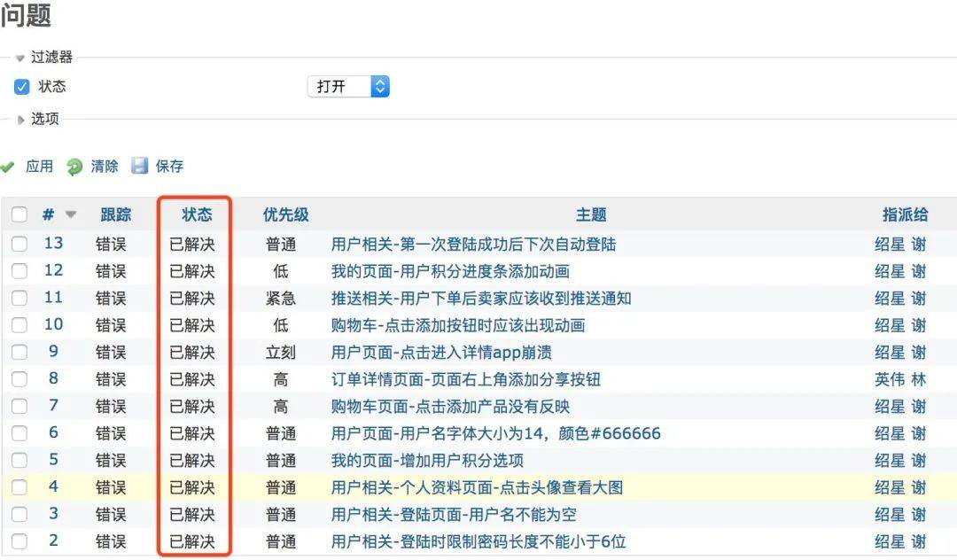Open issue number 11 link
Viewport: 957px width, 560px height.
click(53, 298)
